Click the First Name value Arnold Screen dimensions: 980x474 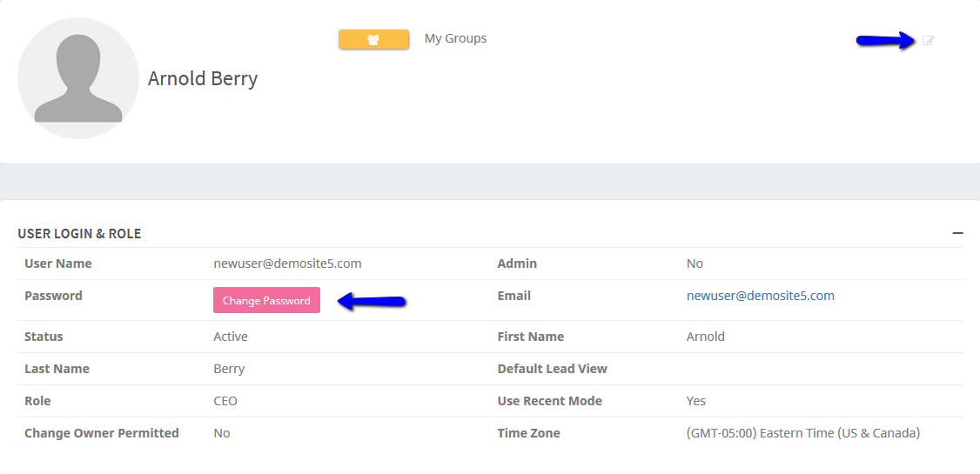(706, 337)
